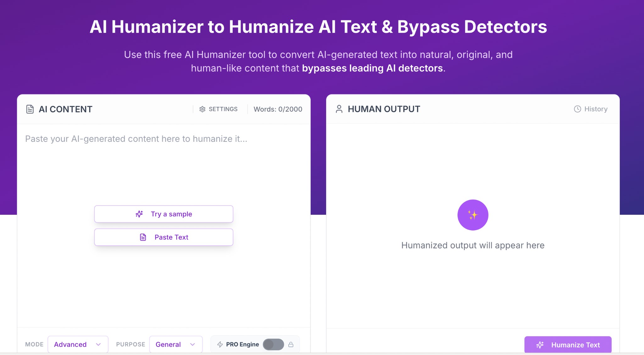View the History panel
The image size is (644, 355).
click(595, 109)
